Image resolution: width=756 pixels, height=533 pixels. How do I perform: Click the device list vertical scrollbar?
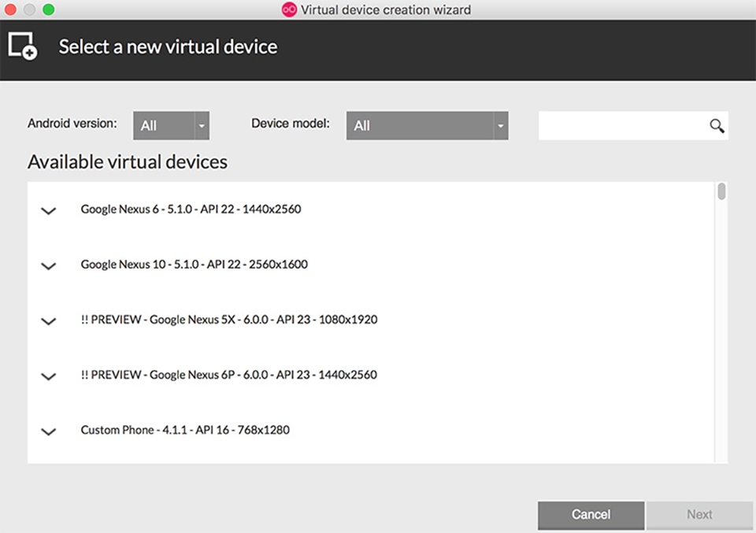coord(721,192)
